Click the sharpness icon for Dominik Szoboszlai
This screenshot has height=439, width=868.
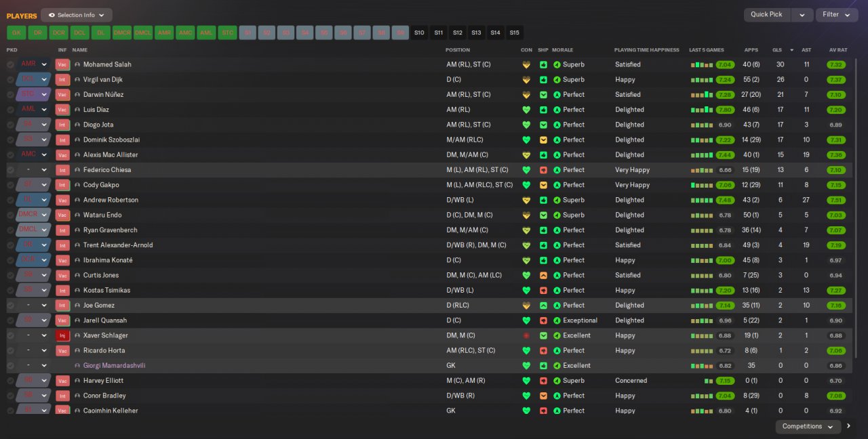coord(543,140)
